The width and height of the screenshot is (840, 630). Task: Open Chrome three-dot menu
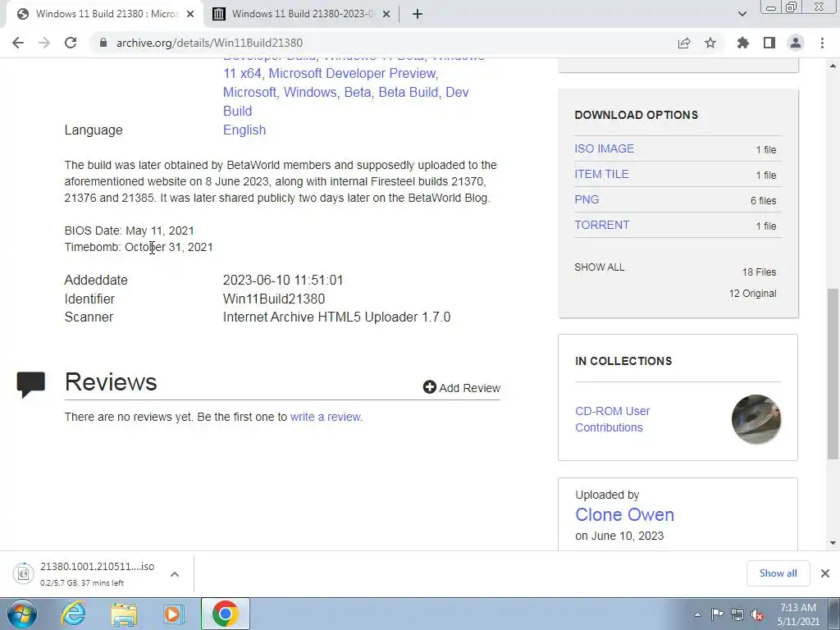822,43
